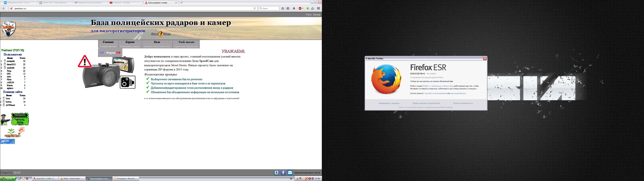Reload the page with refresh icon
Screen dimensions: 644x181
tap(255, 8)
